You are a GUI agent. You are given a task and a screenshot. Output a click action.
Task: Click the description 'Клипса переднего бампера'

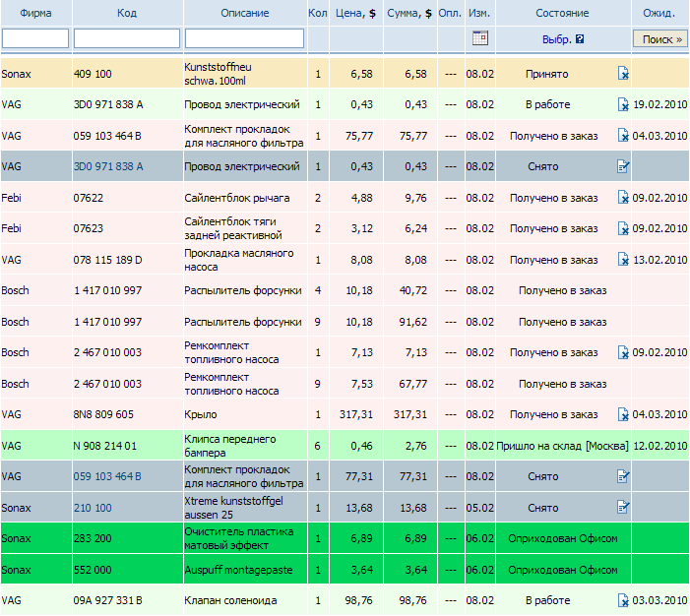pos(230,446)
